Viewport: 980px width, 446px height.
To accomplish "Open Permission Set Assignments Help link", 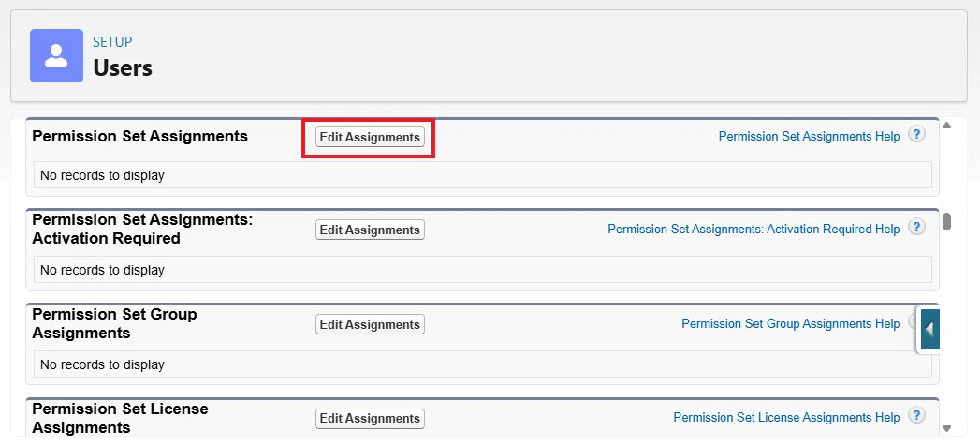I will [x=809, y=136].
